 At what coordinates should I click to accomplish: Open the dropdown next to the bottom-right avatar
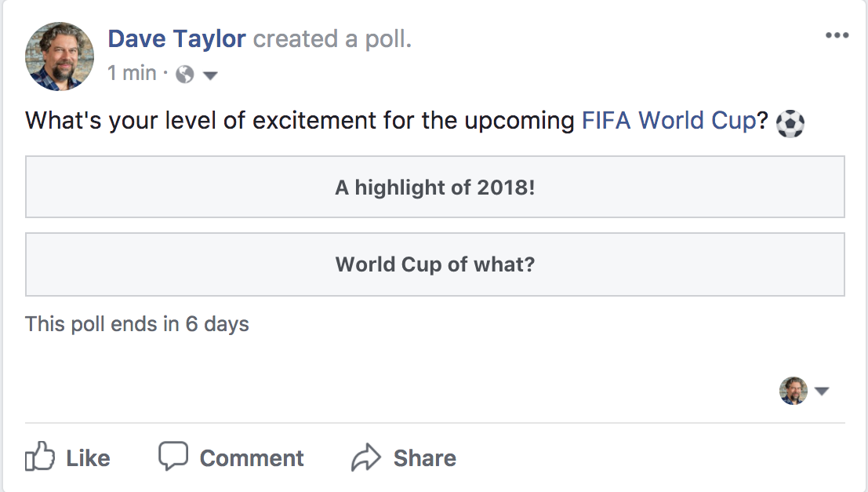tap(822, 391)
